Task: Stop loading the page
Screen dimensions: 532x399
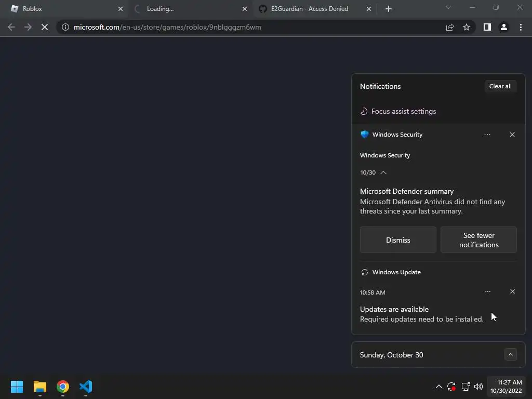Action: 45,27
